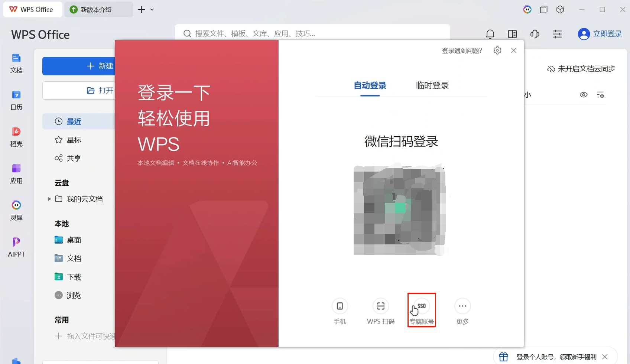The width and height of the screenshot is (630, 364).
Task: Click the notification bell icon
Action: (490, 34)
